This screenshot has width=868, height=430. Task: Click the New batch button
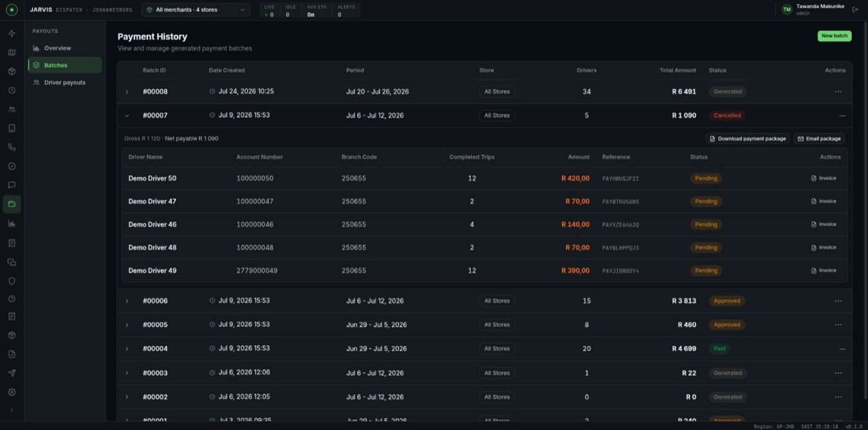[x=834, y=36]
